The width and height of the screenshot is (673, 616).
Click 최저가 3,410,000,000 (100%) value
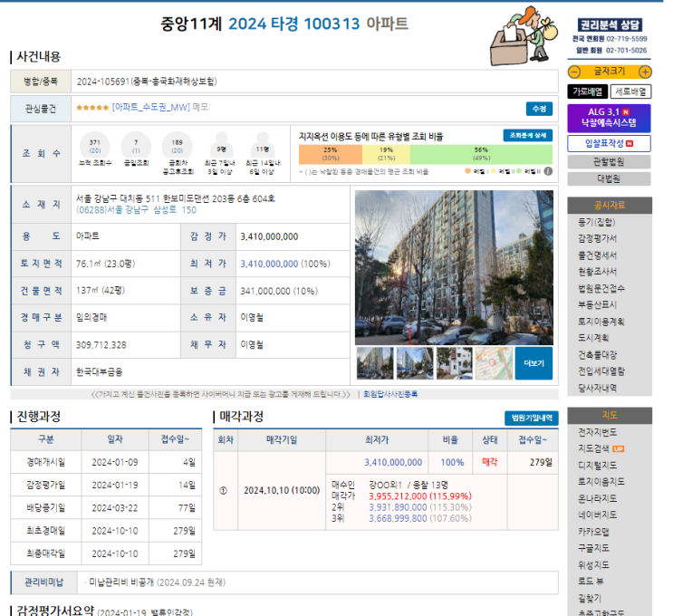pos(285,264)
